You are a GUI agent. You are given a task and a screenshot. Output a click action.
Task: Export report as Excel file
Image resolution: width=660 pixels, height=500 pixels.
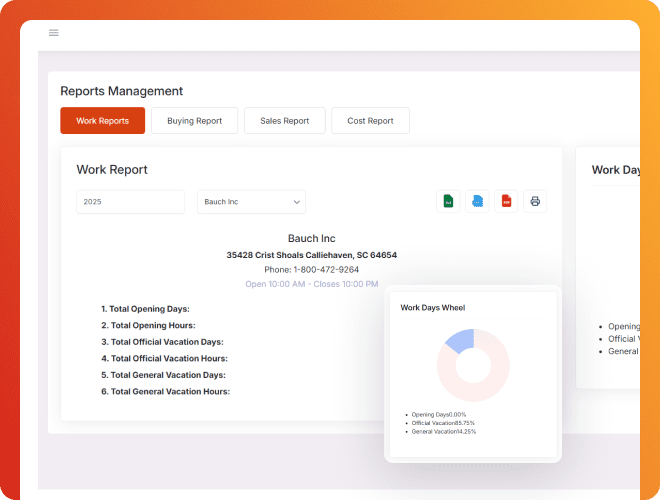448,201
